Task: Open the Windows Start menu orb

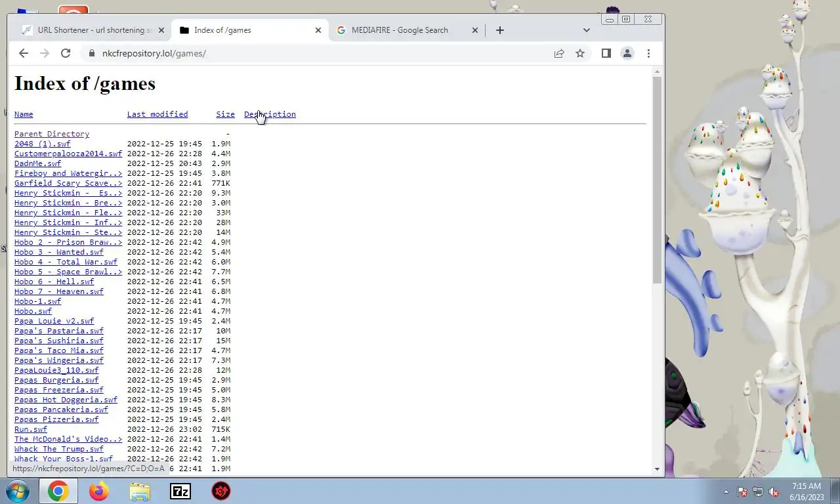Action: point(16,491)
